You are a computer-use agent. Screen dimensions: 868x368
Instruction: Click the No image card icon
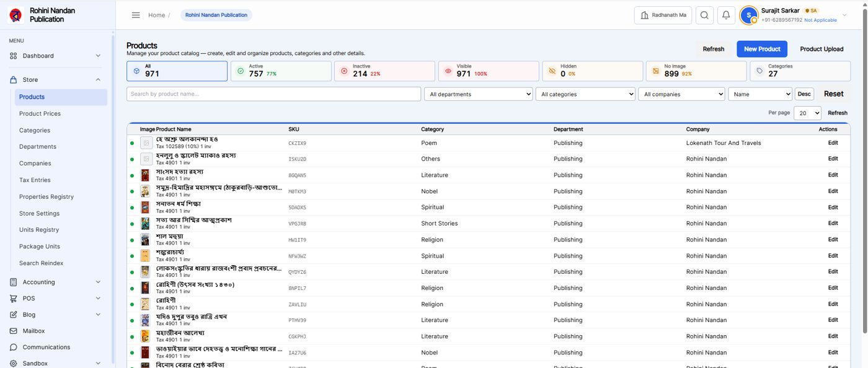656,71
